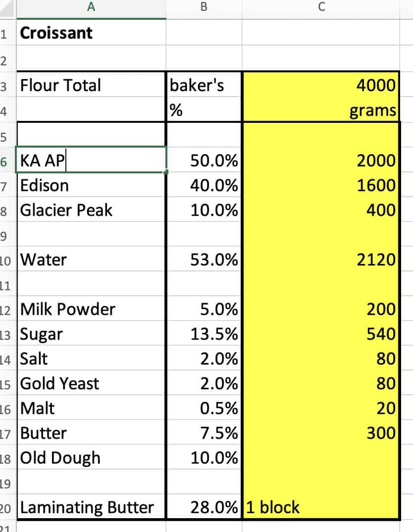The height and width of the screenshot is (532, 413).
Task: Select column header B
Action: [203, 7]
